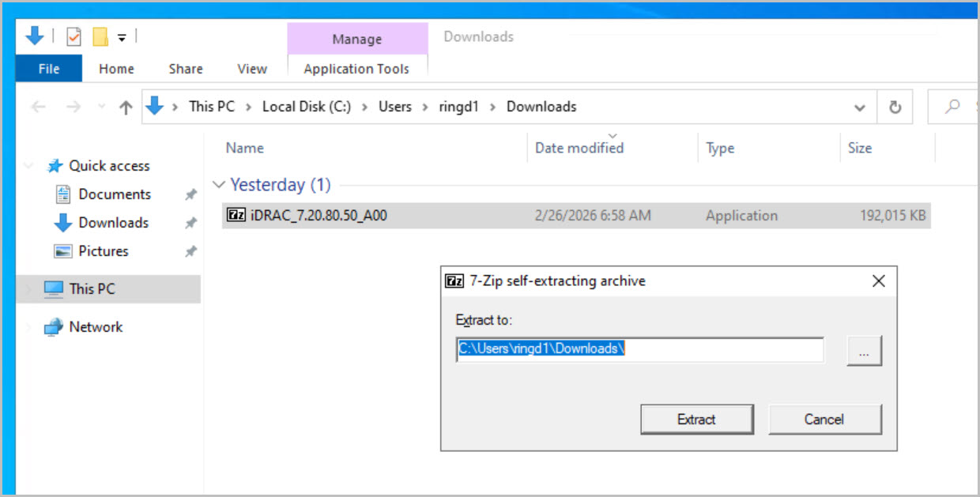
Task: Click the 7z icon of the iDRAC file
Action: coord(236,215)
